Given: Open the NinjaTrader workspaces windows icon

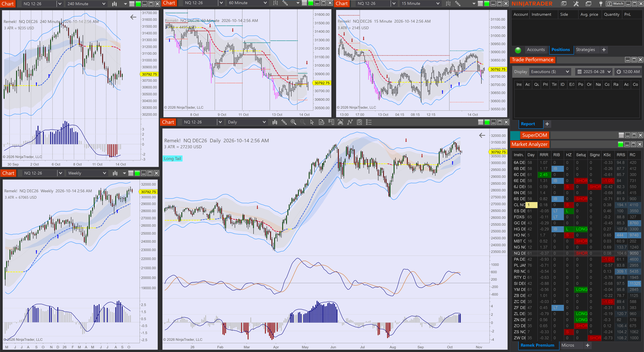Looking at the screenshot, I should coord(588,4).
